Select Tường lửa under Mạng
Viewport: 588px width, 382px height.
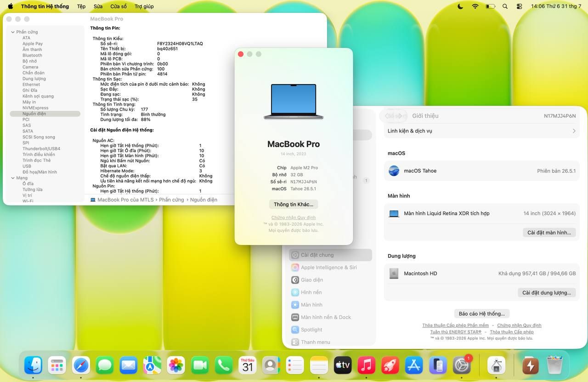point(32,189)
